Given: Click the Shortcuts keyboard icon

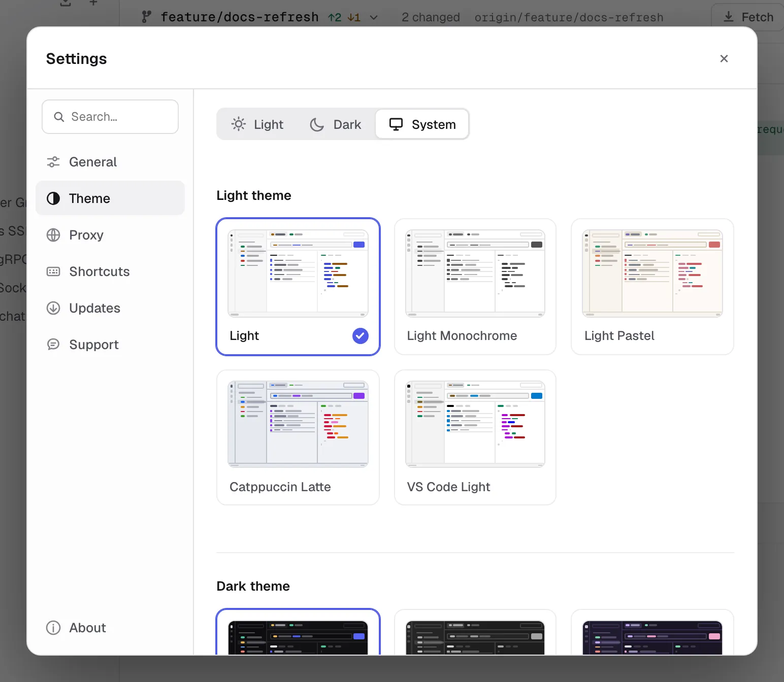Looking at the screenshot, I should click(x=53, y=271).
